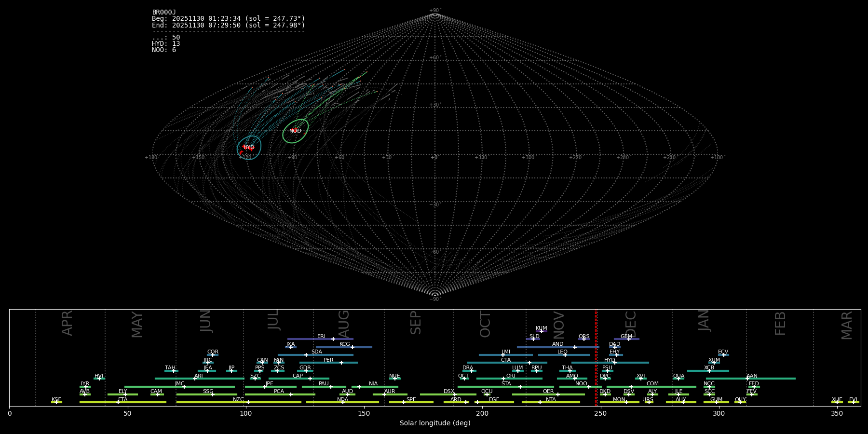Click the red dashed current solar longitude line

click(x=596, y=357)
